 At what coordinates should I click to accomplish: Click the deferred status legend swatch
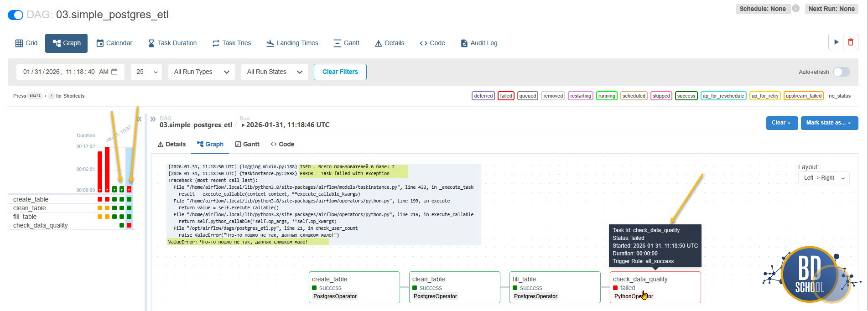(x=483, y=96)
